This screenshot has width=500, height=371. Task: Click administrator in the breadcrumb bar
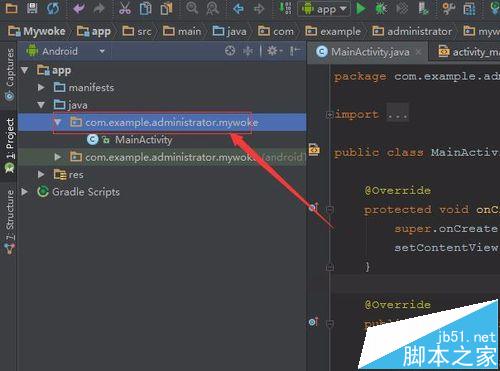[x=412, y=31]
